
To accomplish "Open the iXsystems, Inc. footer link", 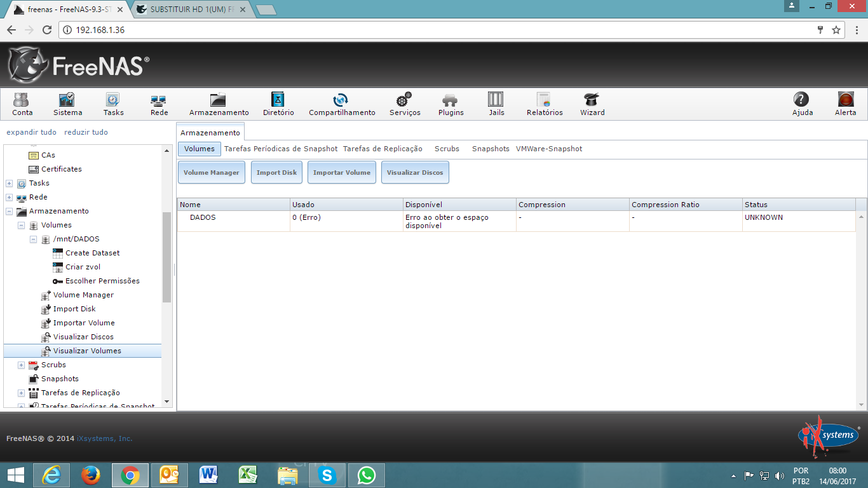I will [x=105, y=438].
